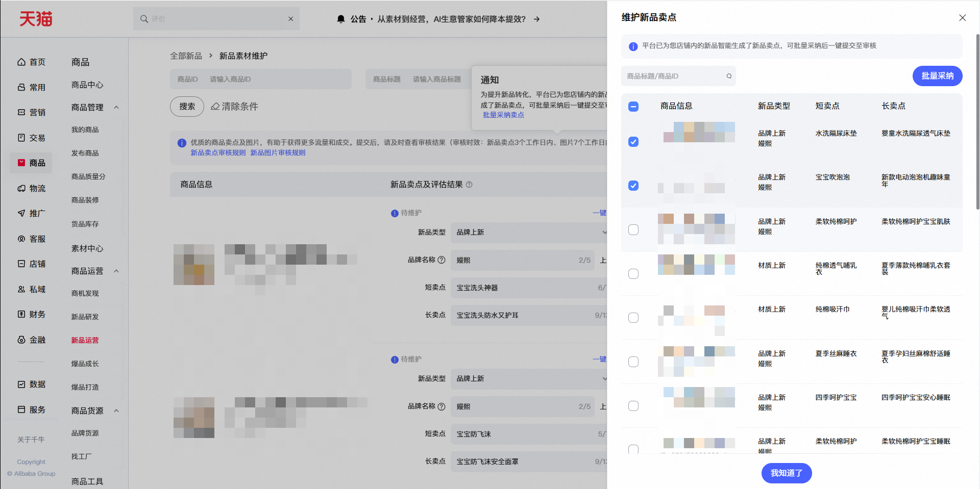Click the 批量采纳 button
This screenshot has height=489, width=980.
pyautogui.click(x=937, y=76)
